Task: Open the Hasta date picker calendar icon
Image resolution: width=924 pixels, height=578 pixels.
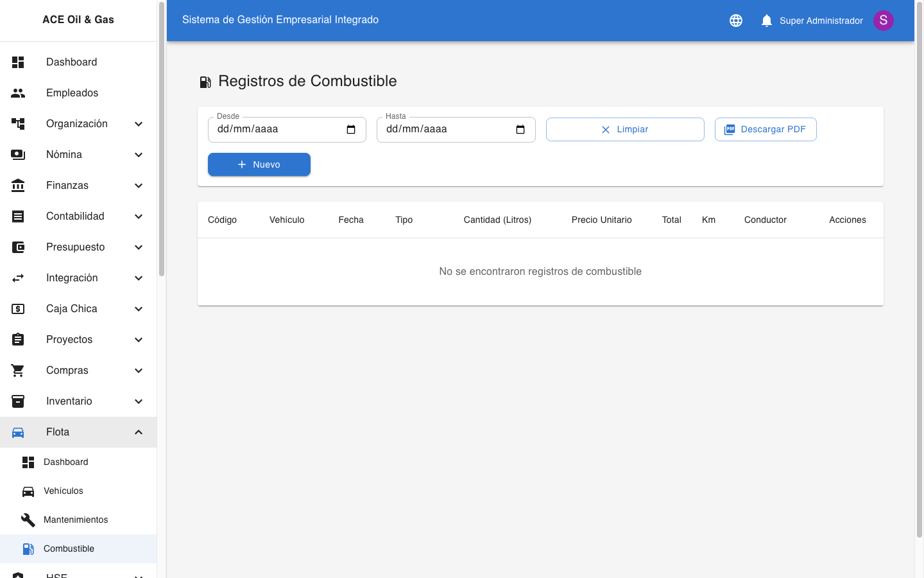Action: pyautogui.click(x=520, y=129)
